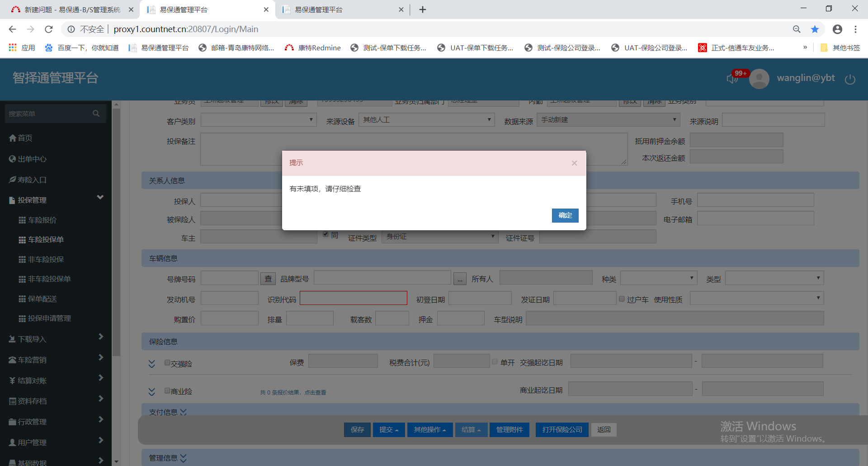Expand the 商业险 row chevron

click(x=152, y=391)
